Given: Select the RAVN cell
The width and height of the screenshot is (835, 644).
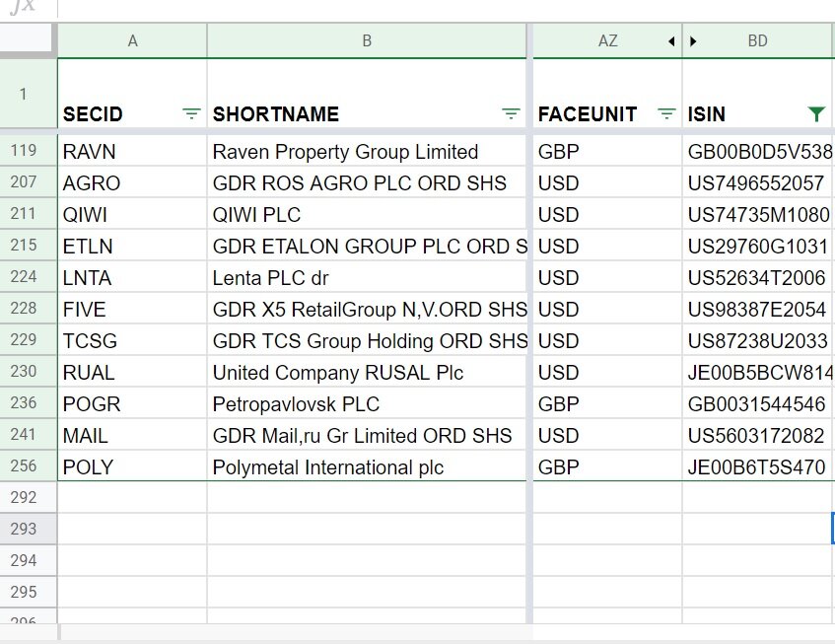Looking at the screenshot, I should point(132,151).
